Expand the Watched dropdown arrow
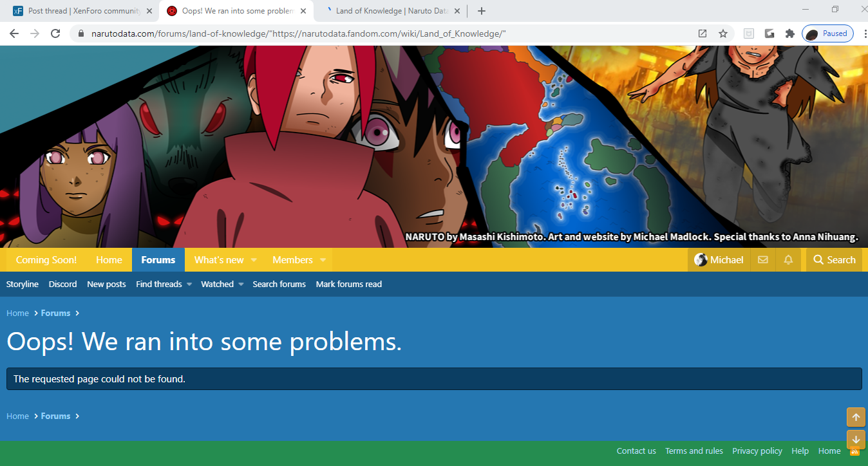Image resolution: width=868 pixels, height=466 pixels. pos(241,284)
